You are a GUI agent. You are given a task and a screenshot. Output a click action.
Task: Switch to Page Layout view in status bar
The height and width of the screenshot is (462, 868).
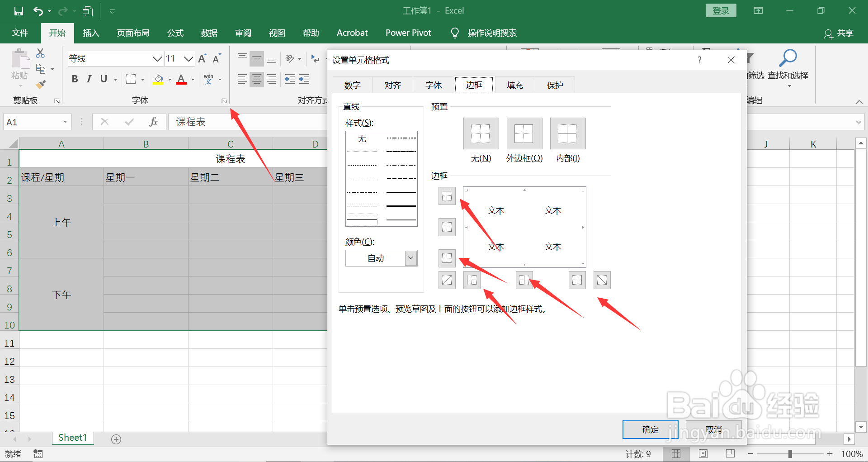click(703, 453)
